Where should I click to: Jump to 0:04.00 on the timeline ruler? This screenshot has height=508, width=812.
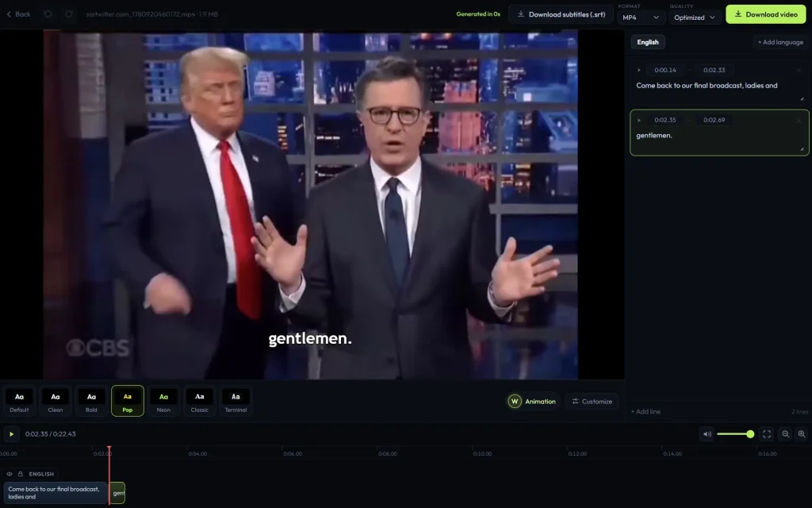coord(197,453)
